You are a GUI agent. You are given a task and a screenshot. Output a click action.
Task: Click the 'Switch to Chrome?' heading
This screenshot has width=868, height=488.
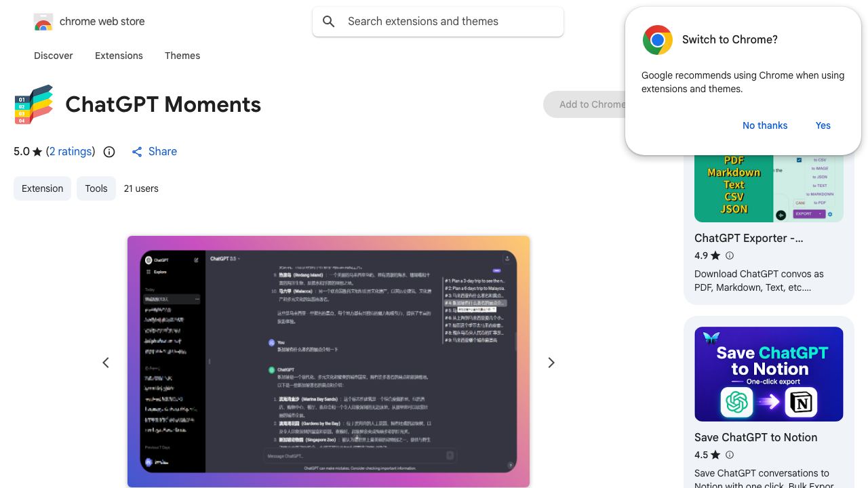coord(730,40)
